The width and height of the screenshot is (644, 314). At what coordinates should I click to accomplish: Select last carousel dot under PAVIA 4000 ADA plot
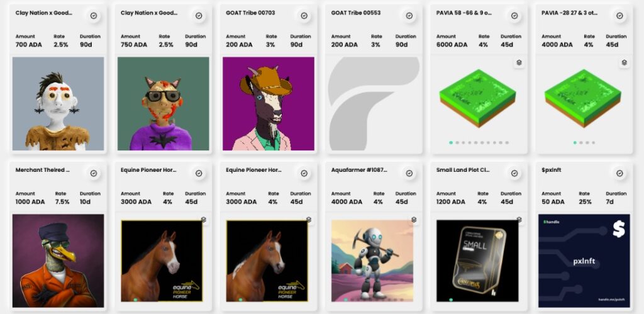594,143
